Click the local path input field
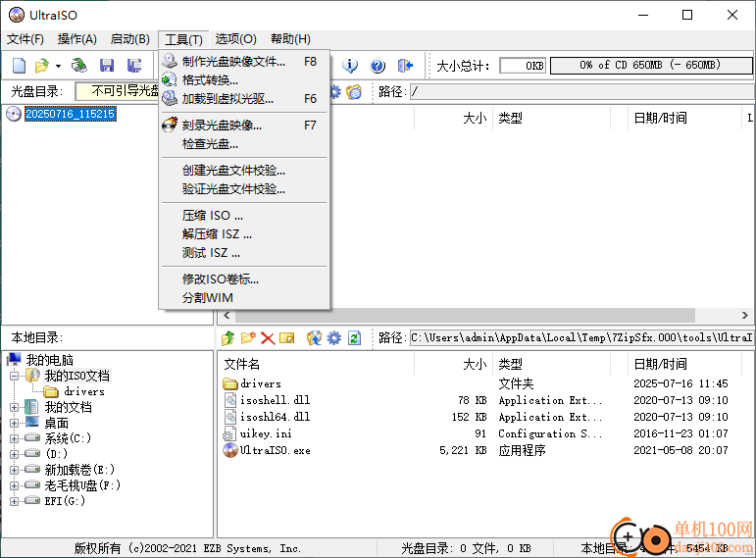This screenshot has width=756, height=558. (581, 338)
